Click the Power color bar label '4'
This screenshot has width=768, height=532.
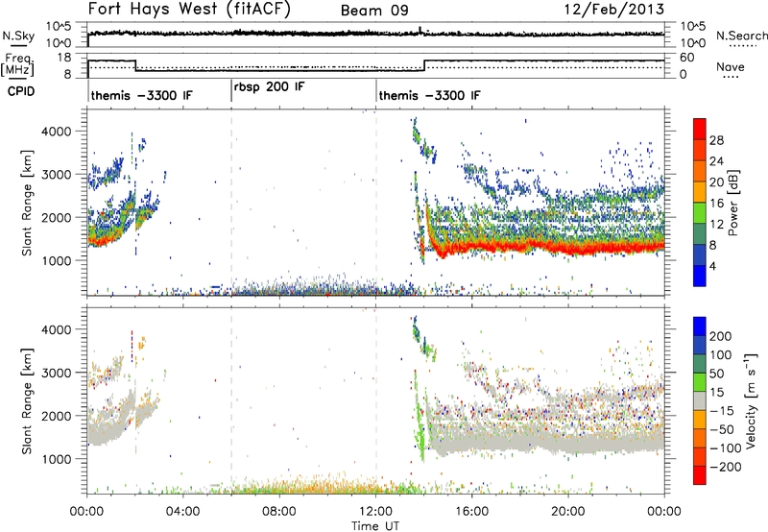713,266
